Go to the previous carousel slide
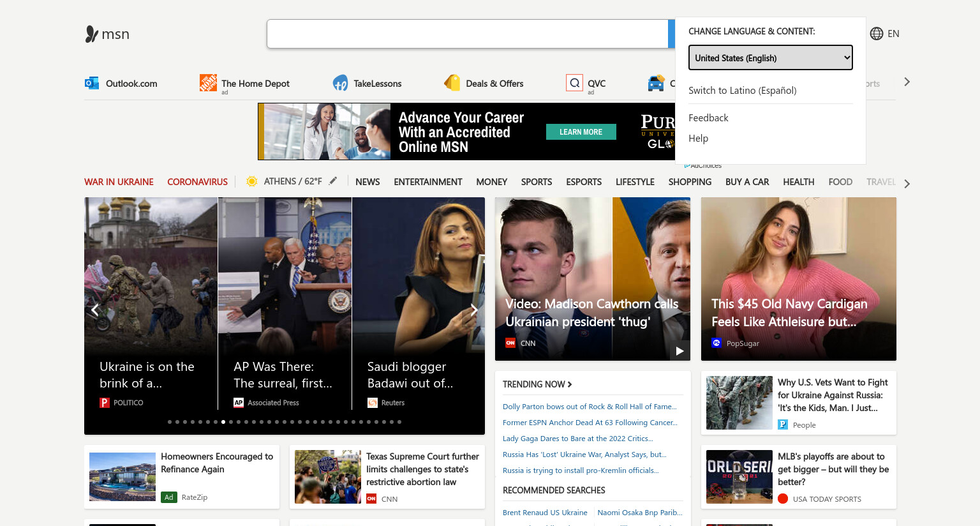This screenshot has width=980, height=526. (95, 310)
